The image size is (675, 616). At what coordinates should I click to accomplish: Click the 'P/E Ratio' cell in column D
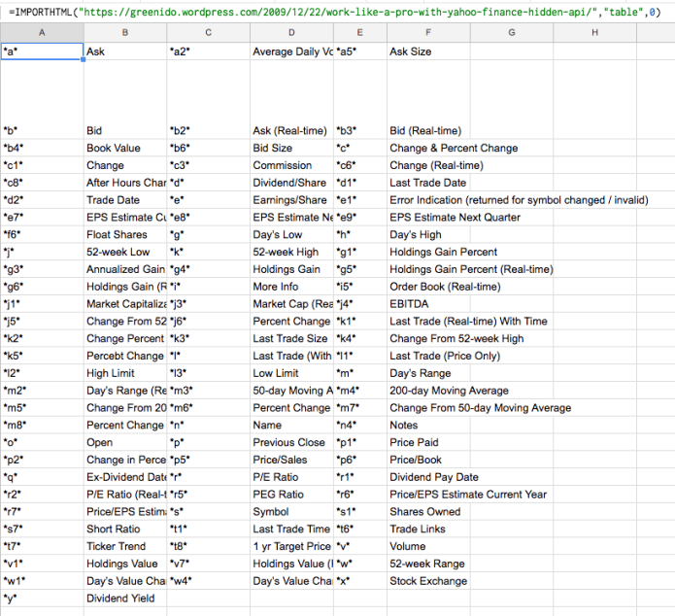[291, 477]
